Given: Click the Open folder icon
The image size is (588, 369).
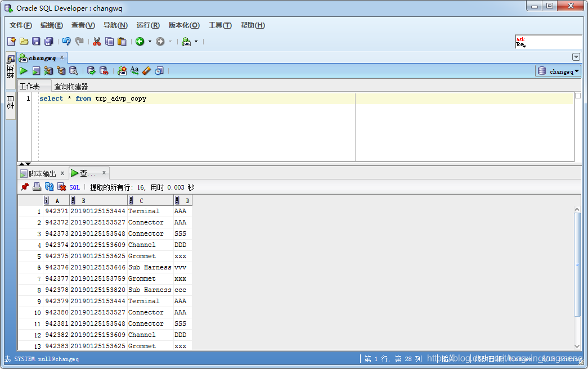Looking at the screenshot, I should [24, 41].
